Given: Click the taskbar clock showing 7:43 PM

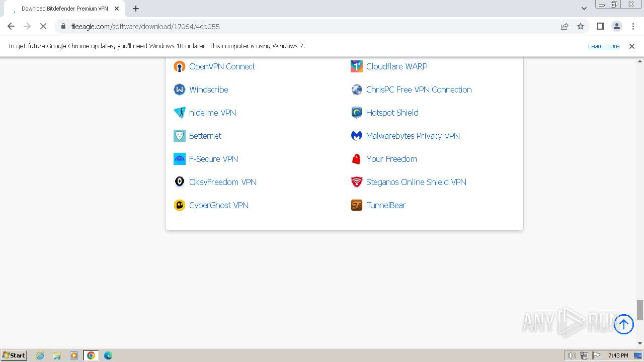Looking at the screenshot, I should pos(618,355).
